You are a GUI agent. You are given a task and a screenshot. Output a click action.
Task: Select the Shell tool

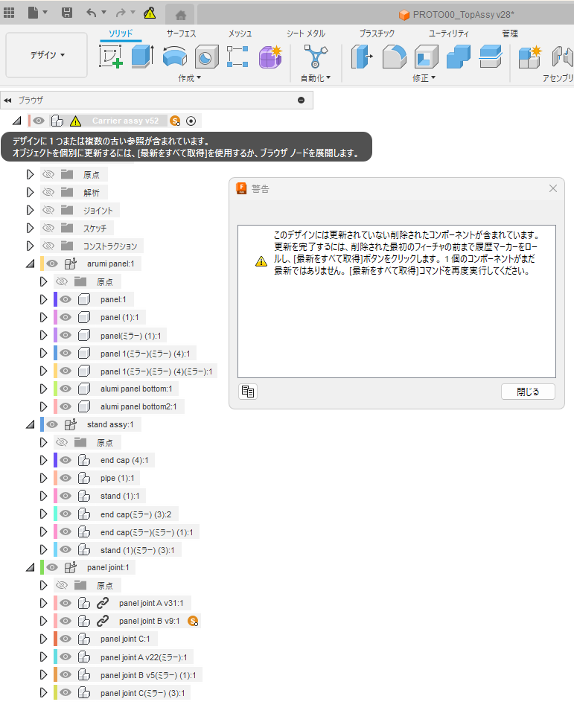(427, 57)
